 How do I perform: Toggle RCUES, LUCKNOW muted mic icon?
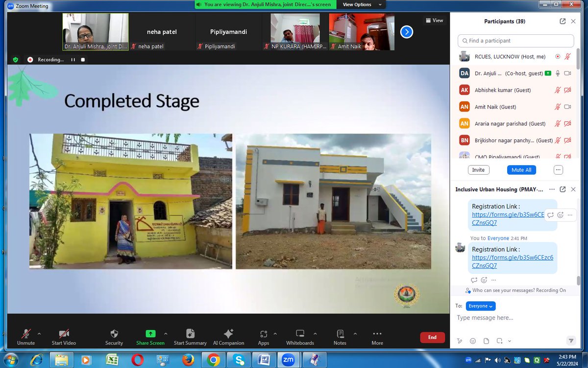pos(567,56)
